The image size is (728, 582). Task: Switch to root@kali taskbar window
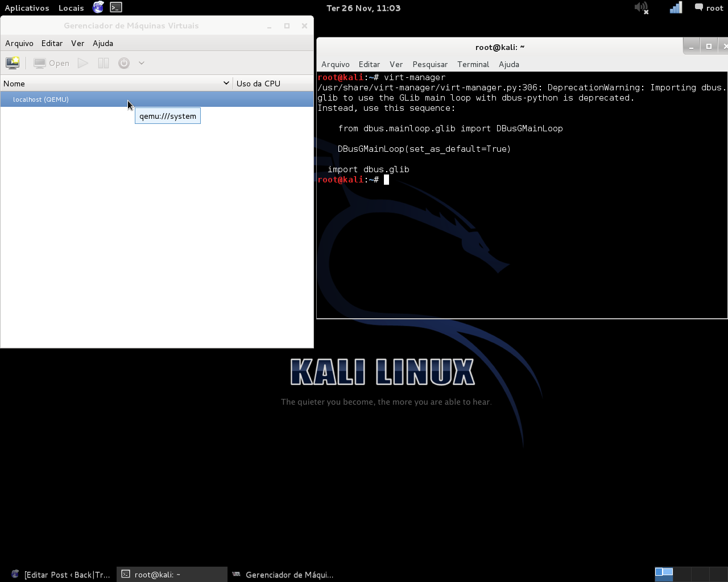tap(172, 575)
